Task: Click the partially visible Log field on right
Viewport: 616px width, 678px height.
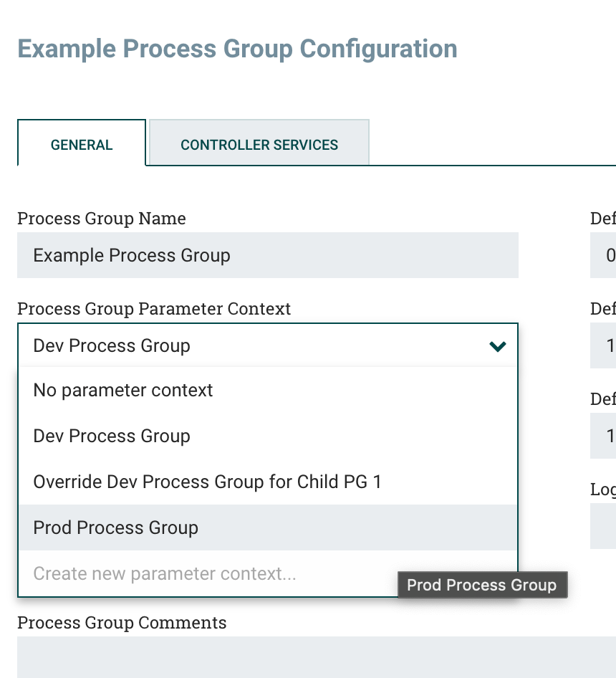Action: coord(604,526)
